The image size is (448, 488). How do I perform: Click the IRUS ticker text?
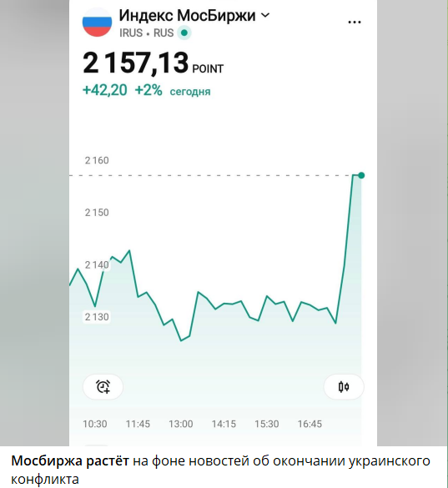coord(131,33)
